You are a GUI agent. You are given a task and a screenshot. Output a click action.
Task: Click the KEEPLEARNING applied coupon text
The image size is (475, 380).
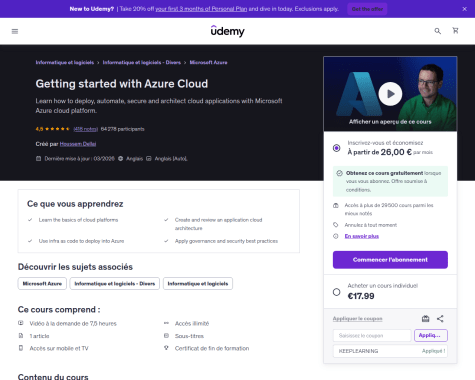click(x=358, y=351)
